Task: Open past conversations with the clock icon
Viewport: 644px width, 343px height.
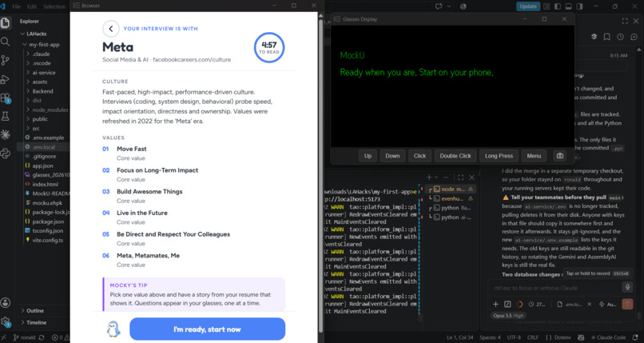Action: tap(620, 37)
